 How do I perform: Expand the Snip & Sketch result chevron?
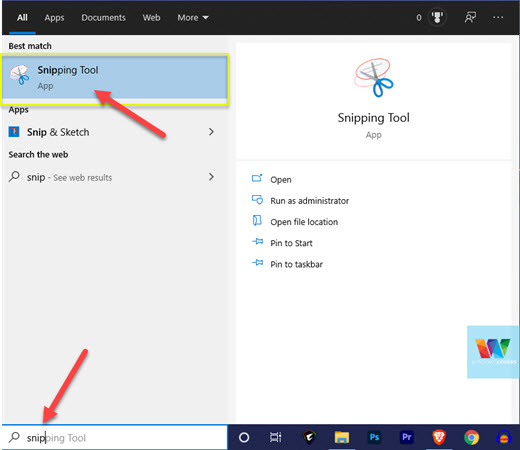(x=211, y=132)
